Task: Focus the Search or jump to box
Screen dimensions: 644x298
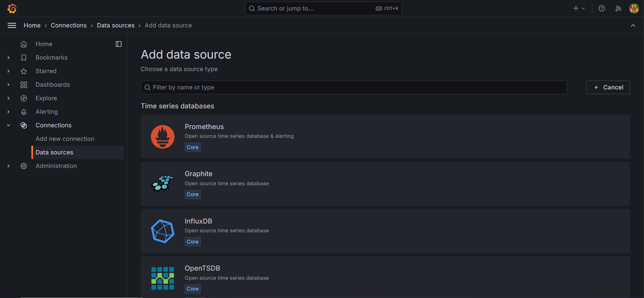Action: click(323, 8)
